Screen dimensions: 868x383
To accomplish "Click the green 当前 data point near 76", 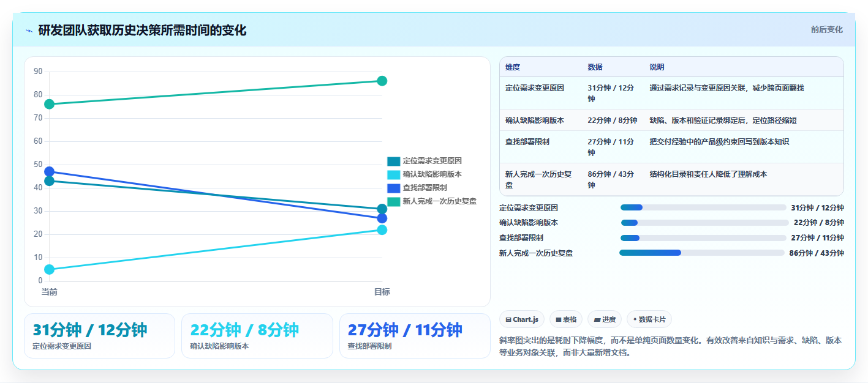I will [x=50, y=104].
